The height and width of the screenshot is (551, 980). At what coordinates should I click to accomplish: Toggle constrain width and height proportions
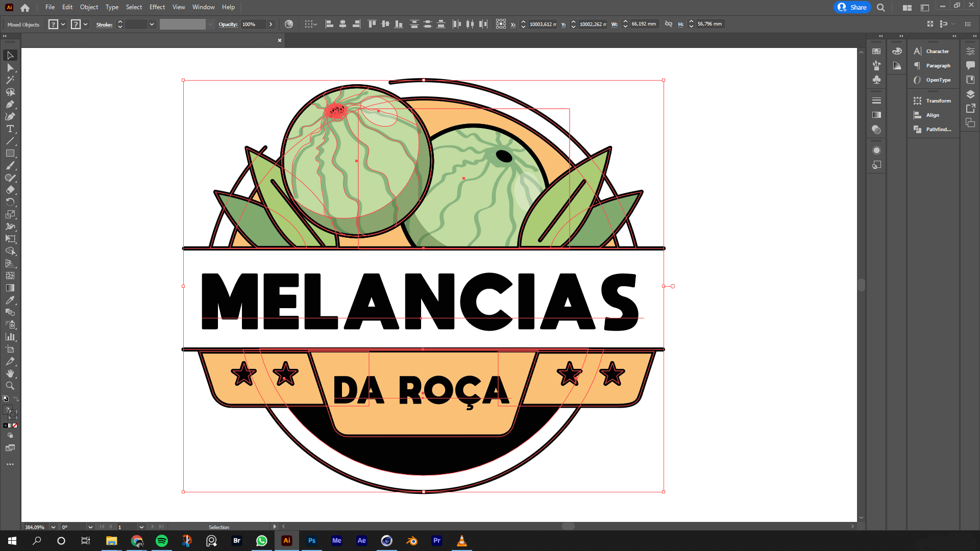(x=669, y=24)
